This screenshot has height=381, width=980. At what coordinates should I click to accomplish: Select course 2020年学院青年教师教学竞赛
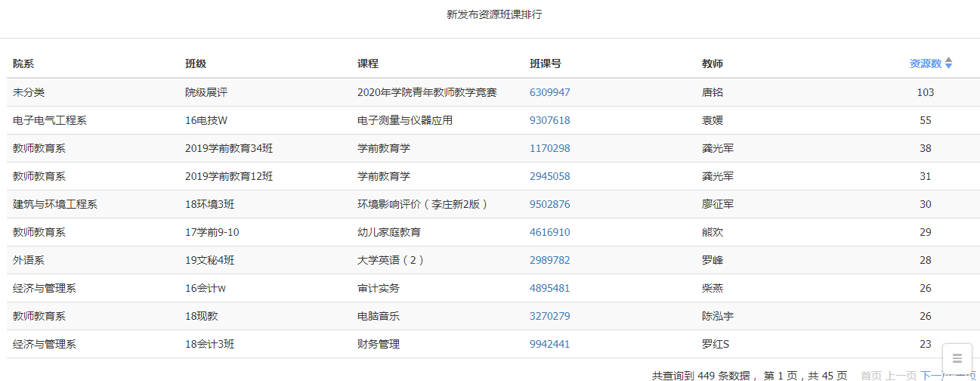point(427,92)
